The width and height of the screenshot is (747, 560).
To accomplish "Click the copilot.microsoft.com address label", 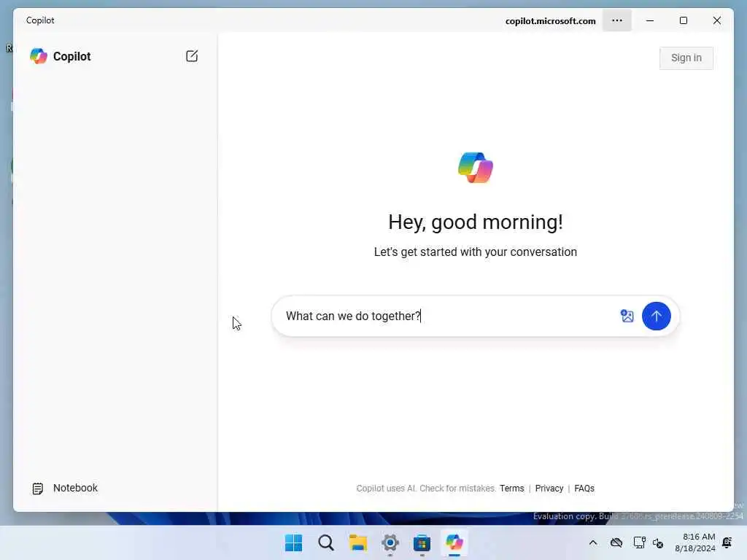I will coord(550,21).
